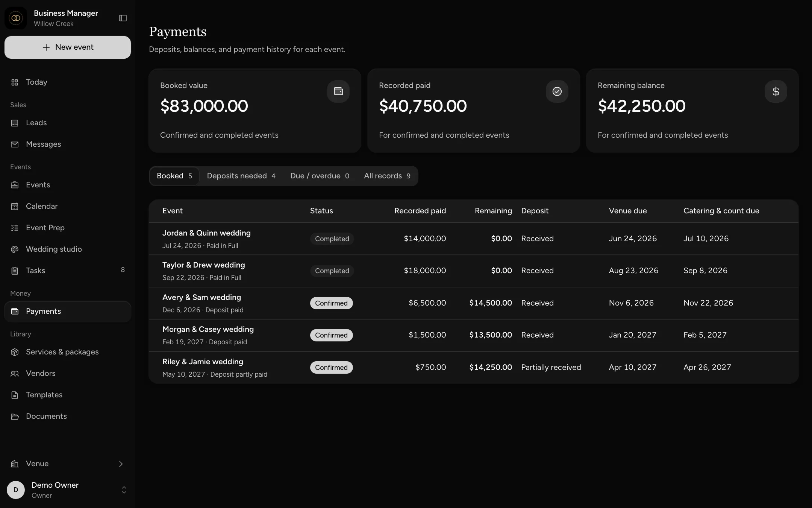This screenshot has height=508, width=812.
Task: Click the $14,500.00 remaining amount
Action: click(x=491, y=303)
